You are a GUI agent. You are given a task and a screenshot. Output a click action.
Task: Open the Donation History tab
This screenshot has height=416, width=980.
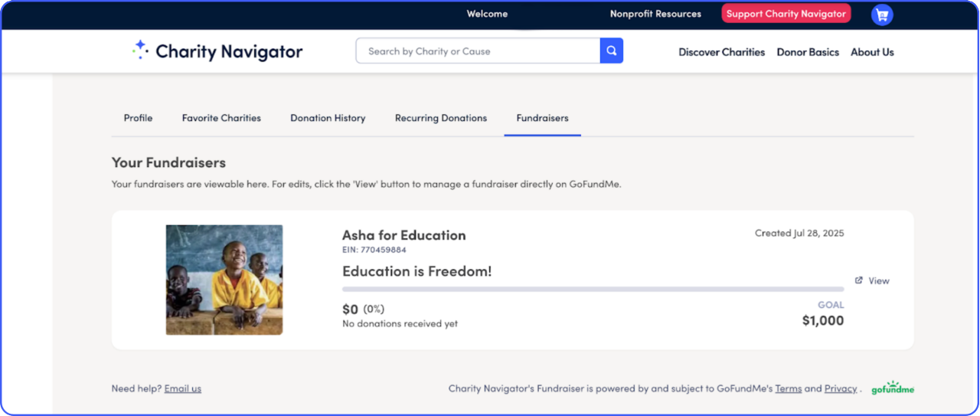328,118
